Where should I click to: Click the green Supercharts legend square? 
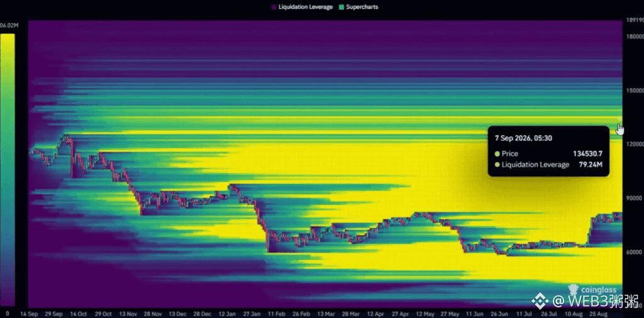tap(341, 7)
